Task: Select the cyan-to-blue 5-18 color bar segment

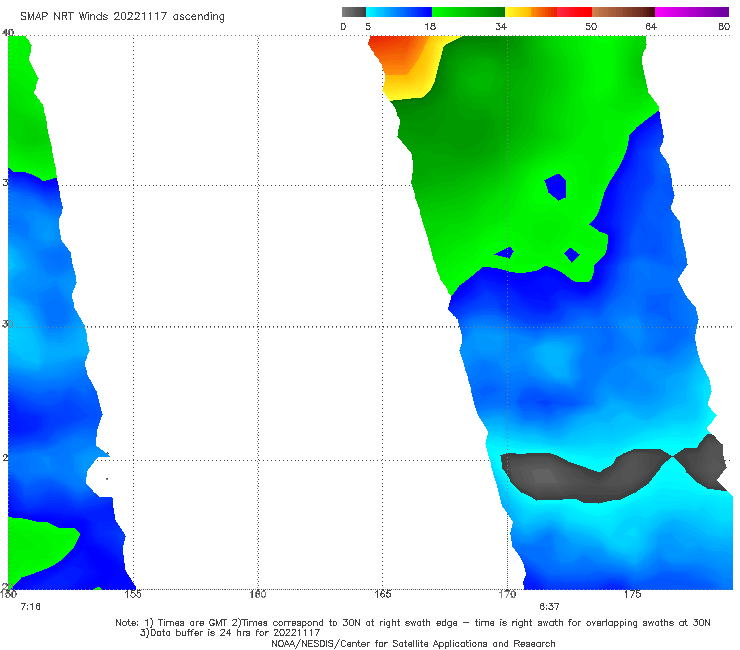Action: (399, 12)
